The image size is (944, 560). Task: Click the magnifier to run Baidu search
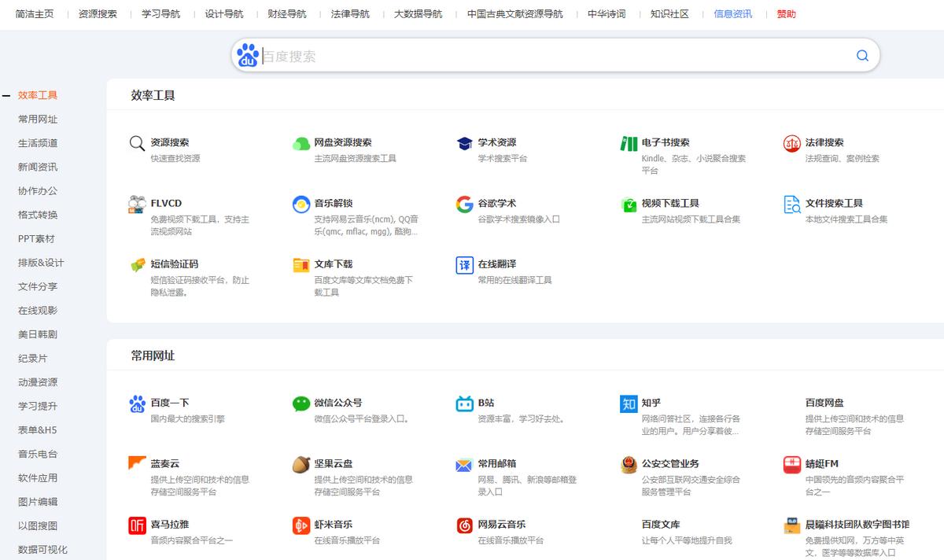click(x=861, y=55)
